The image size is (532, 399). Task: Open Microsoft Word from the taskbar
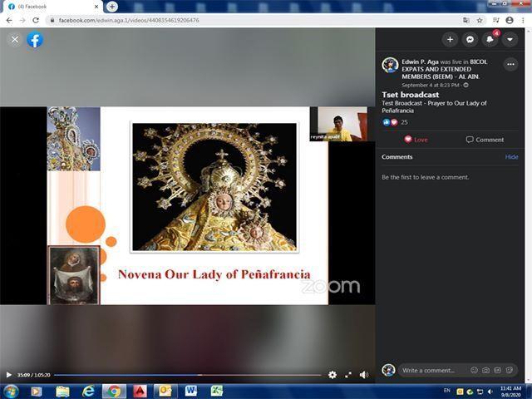(x=190, y=391)
